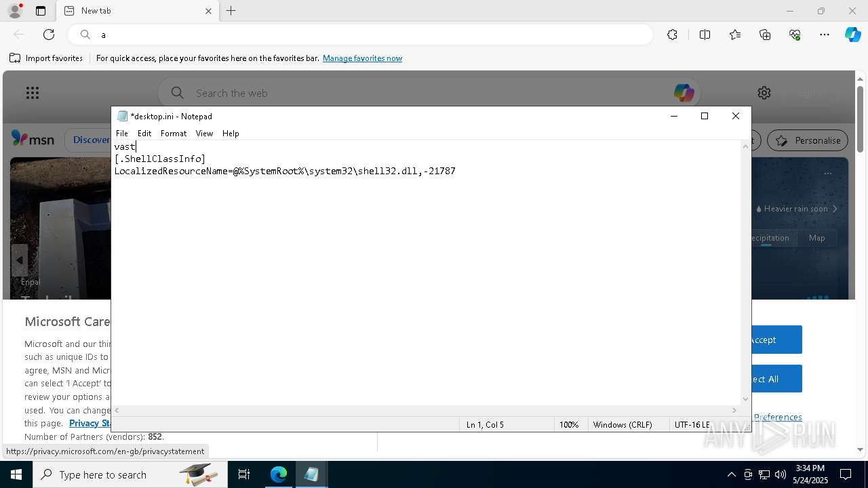Open Notepad Format menu
Image resolution: width=868 pixels, height=488 pixels.
[x=174, y=134]
